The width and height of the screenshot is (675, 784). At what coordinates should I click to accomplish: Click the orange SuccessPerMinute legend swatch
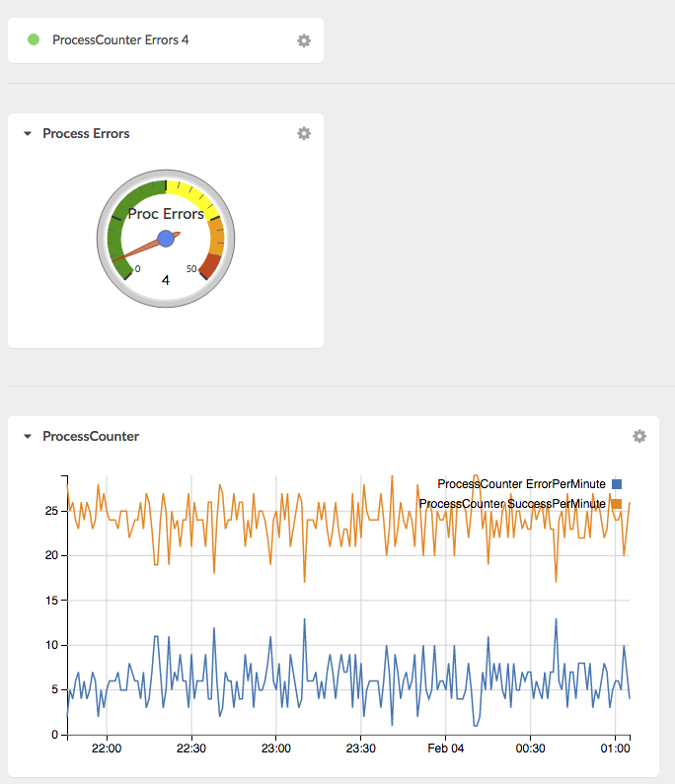coord(617,504)
